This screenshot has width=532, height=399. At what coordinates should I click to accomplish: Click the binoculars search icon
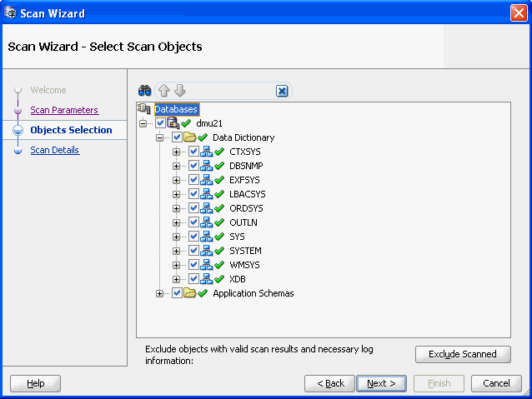(144, 91)
